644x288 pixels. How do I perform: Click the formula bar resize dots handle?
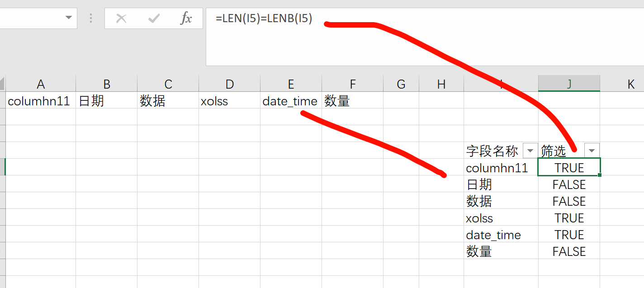(91, 19)
